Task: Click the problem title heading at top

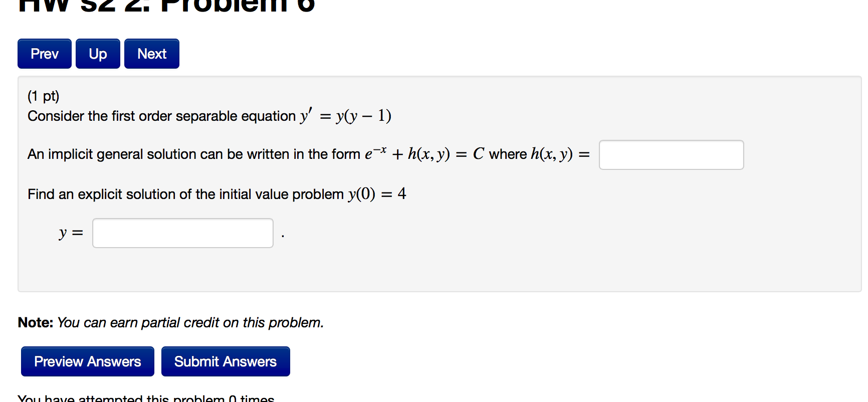Action: pyautogui.click(x=166, y=6)
